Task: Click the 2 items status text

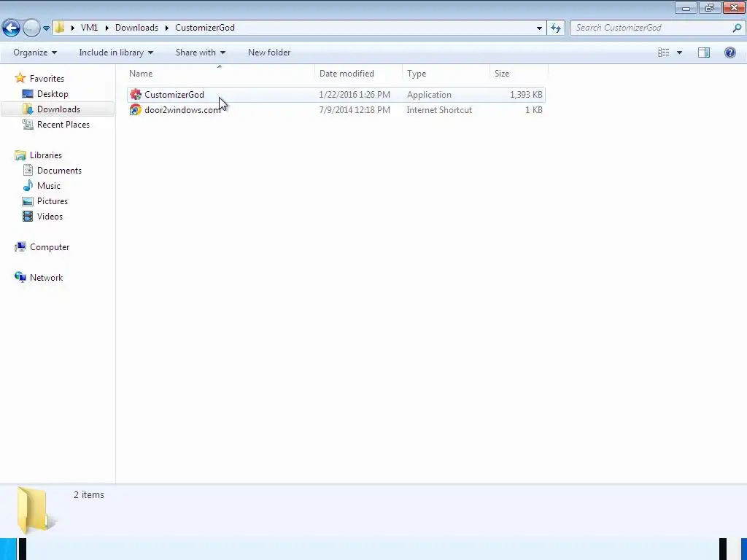Action: tap(88, 495)
